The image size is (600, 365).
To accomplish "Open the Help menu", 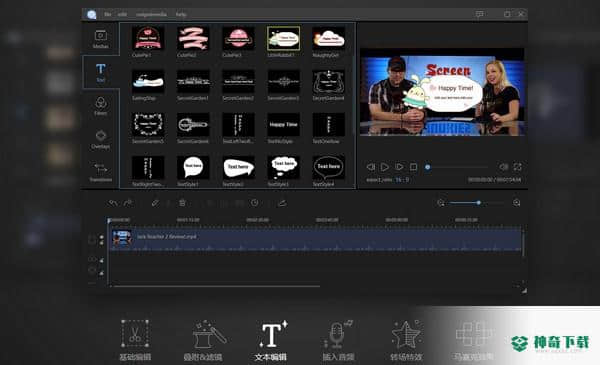I will (x=181, y=14).
